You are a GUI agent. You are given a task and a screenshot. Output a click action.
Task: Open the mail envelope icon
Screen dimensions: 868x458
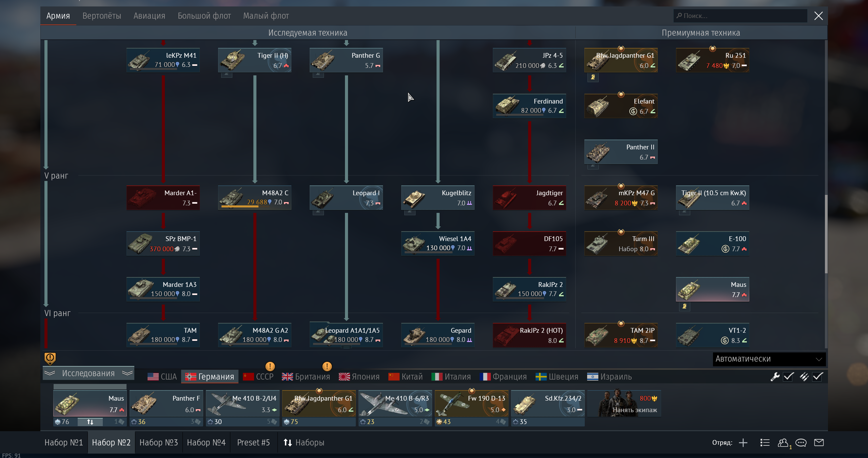pos(819,443)
